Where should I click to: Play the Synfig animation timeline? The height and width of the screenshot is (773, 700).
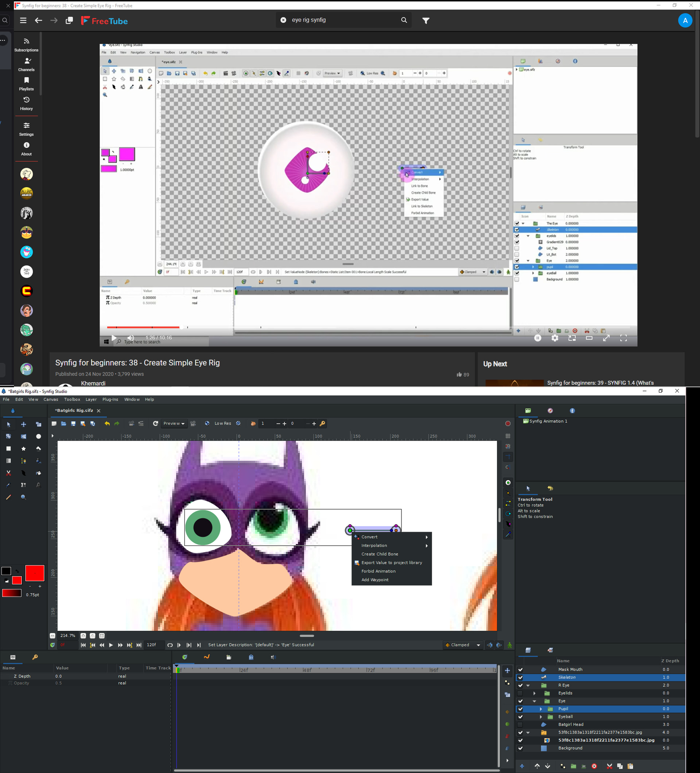(x=111, y=645)
